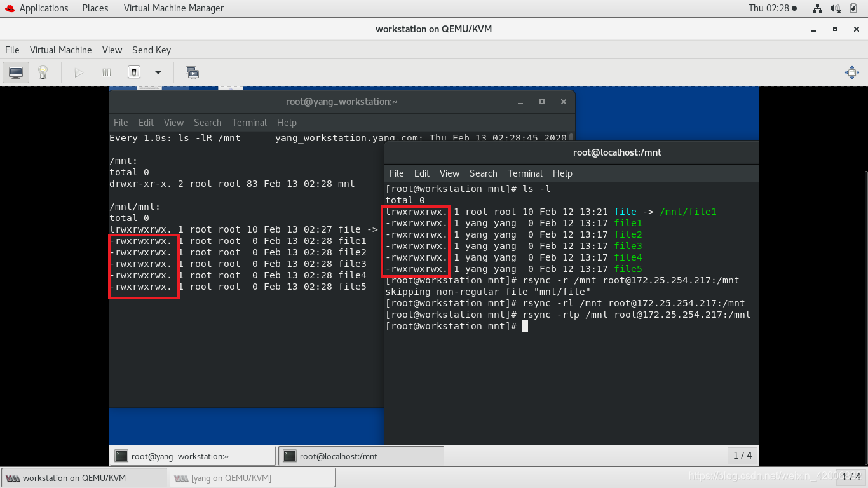Switch to root@yang_workstation:~ taskbar entry
Image resolution: width=868 pixels, height=488 pixels.
click(193, 456)
